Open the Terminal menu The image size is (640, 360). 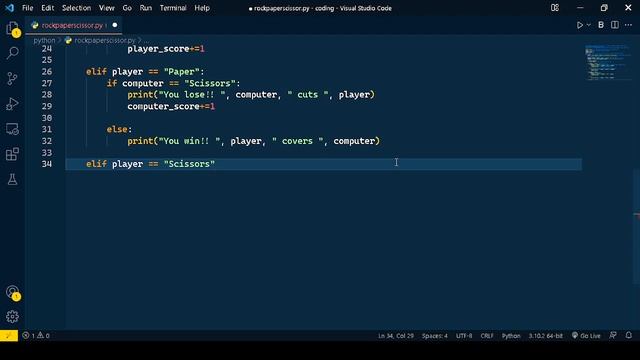[173, 8]
